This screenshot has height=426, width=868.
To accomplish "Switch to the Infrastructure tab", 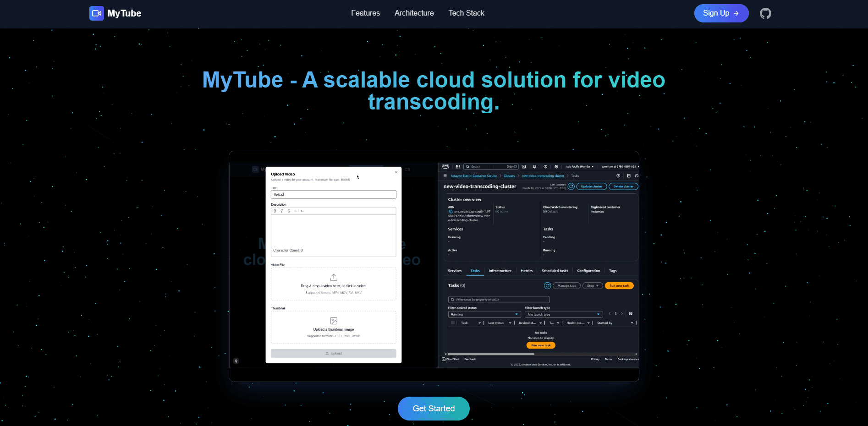I will pos(500,271).
